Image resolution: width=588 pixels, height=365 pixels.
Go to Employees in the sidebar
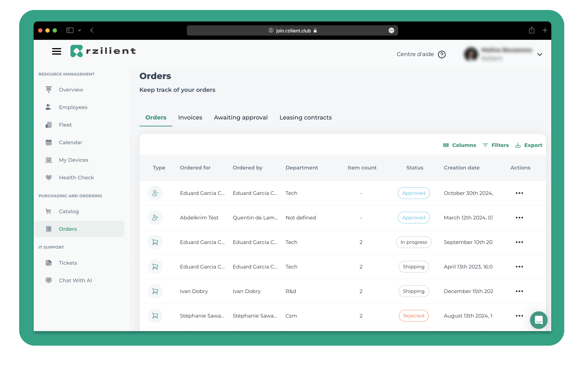click(x=73, y=107)
